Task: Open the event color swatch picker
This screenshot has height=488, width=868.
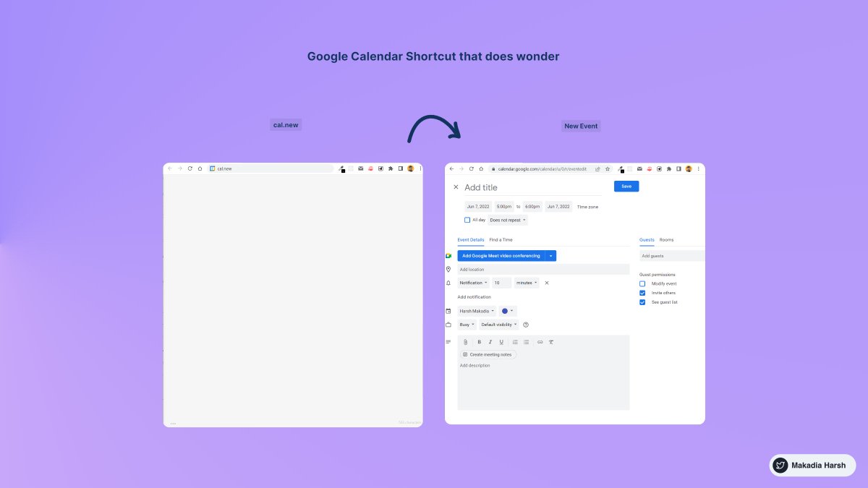Action: (x=508, y=311)
